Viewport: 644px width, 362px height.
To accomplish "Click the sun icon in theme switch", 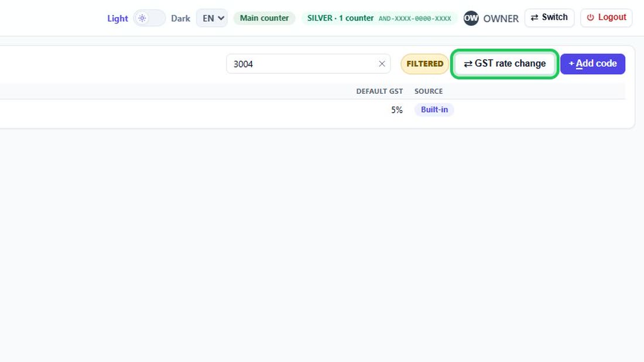I will click(142, 18).
